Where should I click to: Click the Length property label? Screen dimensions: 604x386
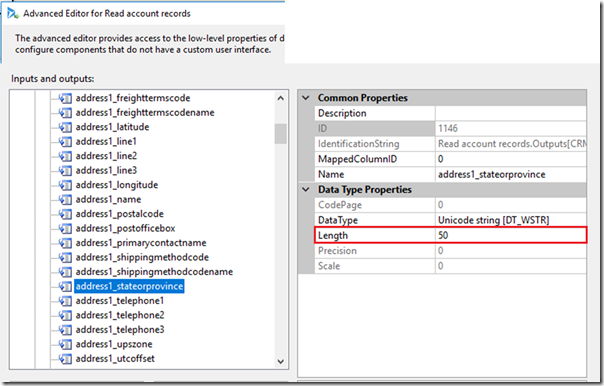[x=333, y=235]
